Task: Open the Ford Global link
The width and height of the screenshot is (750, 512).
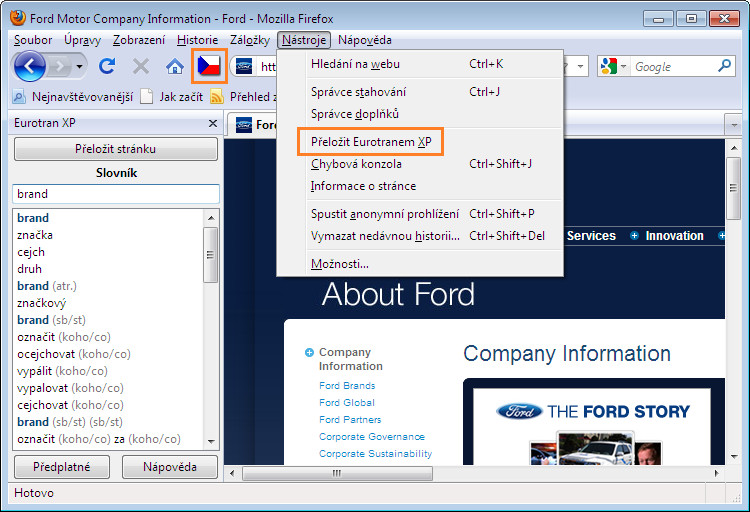Action: click(x=347, y=403)
